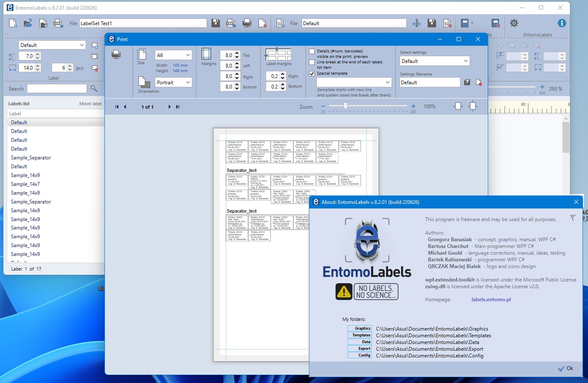588x383 pixels.
Task: Open label set file with folder icon
Action: (x=28, y=23)
